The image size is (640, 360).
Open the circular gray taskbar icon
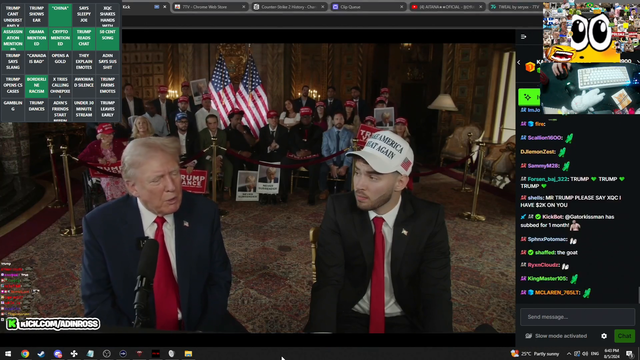[x=107, y=353]
